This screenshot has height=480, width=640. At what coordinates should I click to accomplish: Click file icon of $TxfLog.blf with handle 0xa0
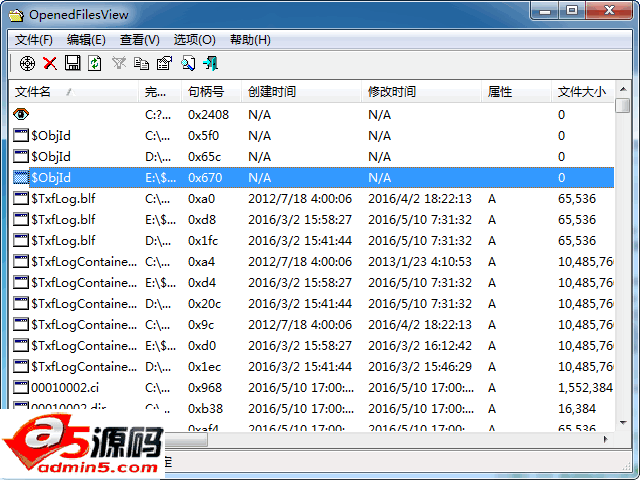[x=21, y=198]
